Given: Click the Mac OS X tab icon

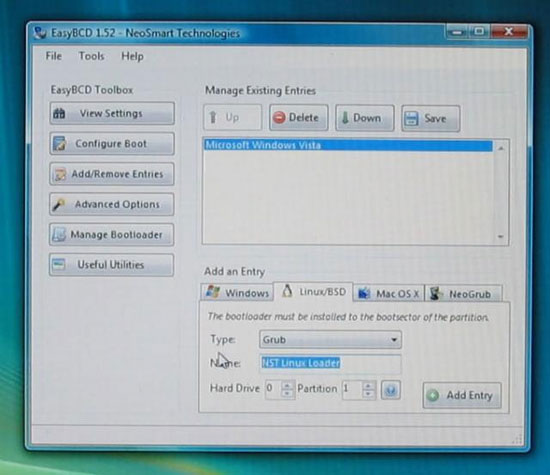Looking at the screenshot, I should [364, 293].
